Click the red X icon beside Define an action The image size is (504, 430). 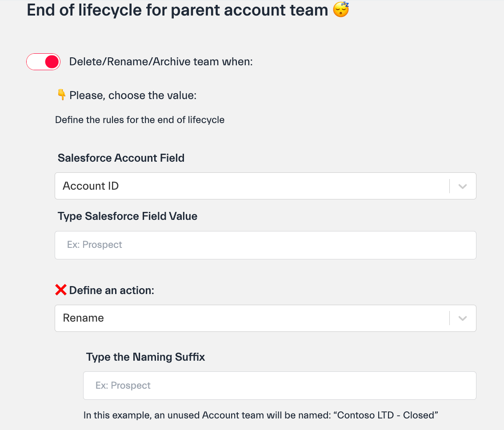[x=60, y=290]
